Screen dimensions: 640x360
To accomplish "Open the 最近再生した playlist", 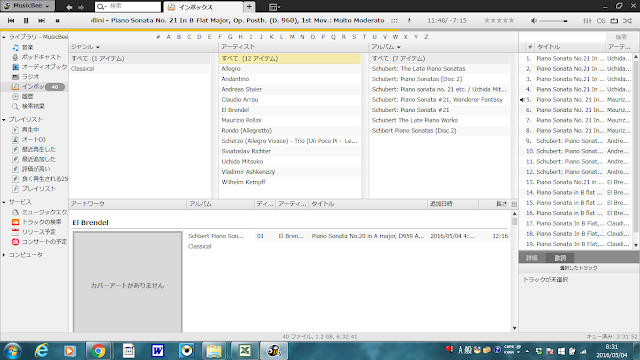I will click(x=38, y=149).
